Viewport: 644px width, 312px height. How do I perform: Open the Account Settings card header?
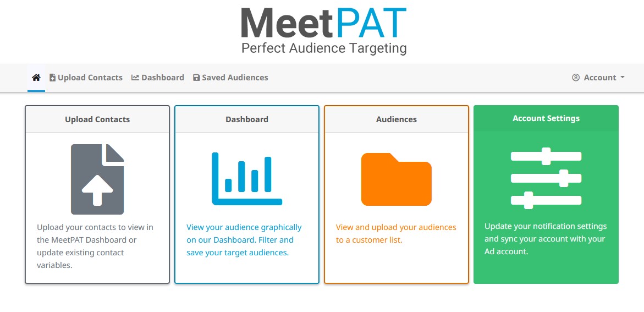546,118
